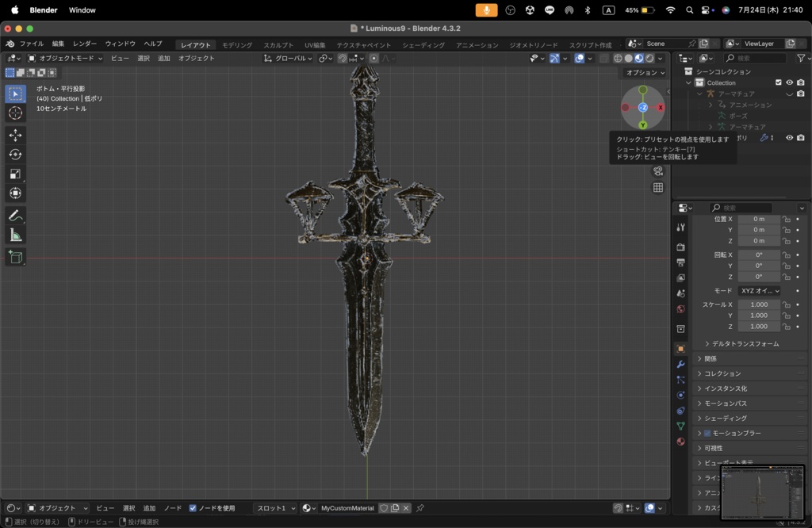Toggle the Collection checkbox in the outliner
This screenshot has height=528, width=812.
click(x=778, y=82)
